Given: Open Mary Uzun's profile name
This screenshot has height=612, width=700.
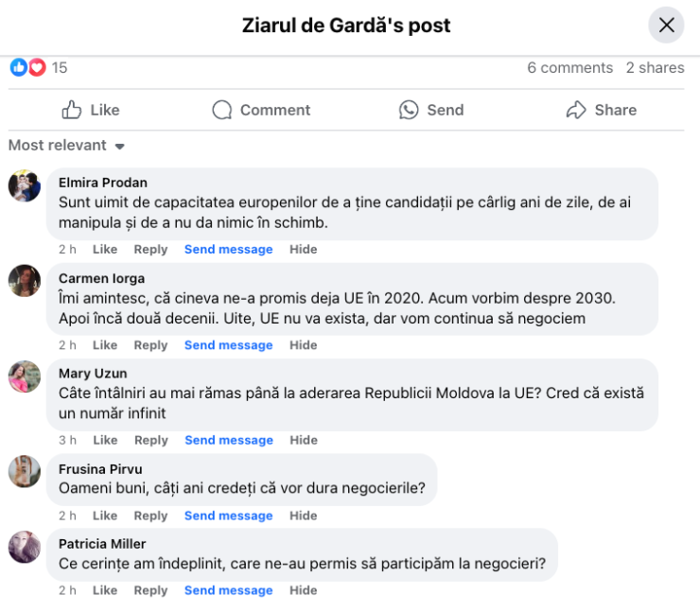Looking at the screenshot, I should (x=93, y=374).
